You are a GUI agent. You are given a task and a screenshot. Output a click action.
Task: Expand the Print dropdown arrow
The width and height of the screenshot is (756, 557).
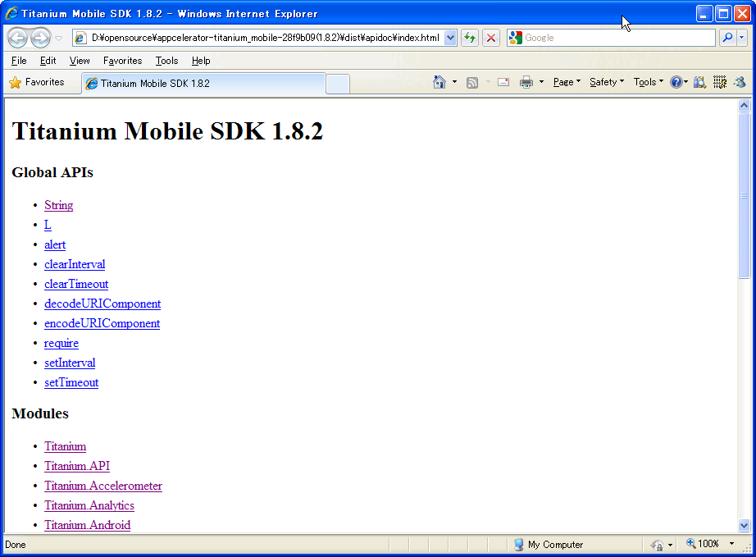pos(541,83)
